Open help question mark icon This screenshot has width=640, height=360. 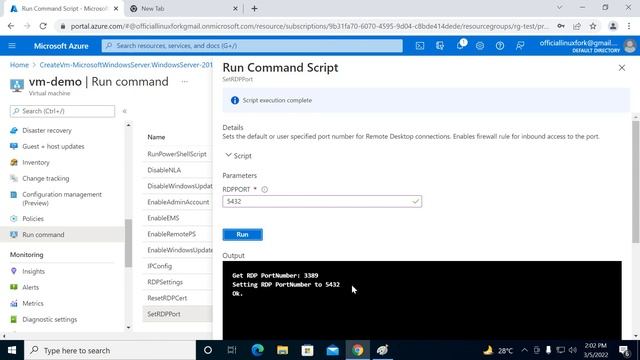tap(500, 46)
